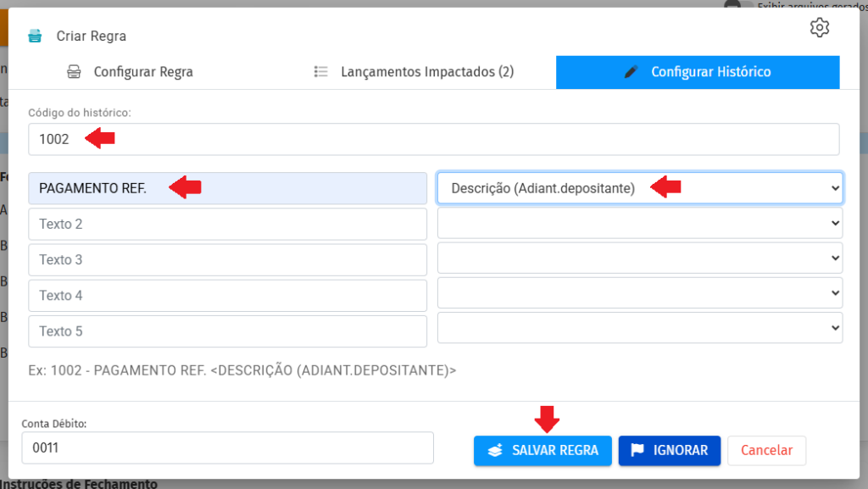
Task: Expand the dropdown next to Texto 2
Action: [639, 224]
